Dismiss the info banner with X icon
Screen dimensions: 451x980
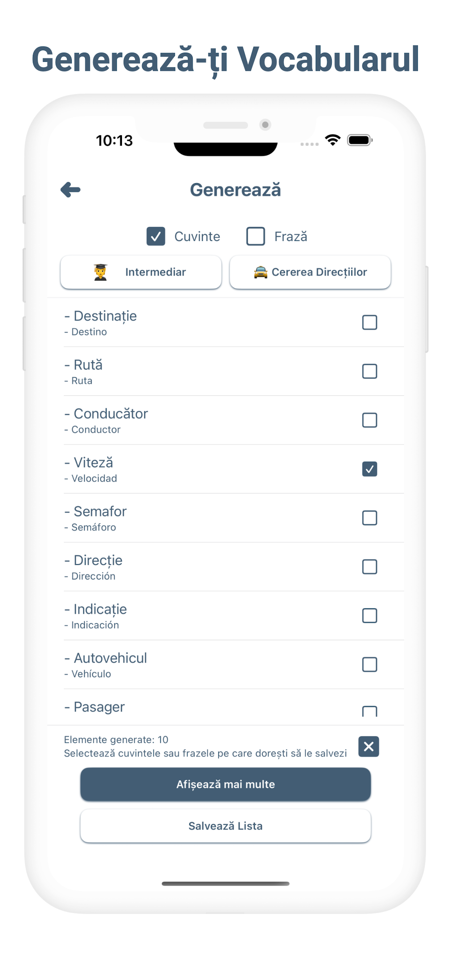pos(368,746)
